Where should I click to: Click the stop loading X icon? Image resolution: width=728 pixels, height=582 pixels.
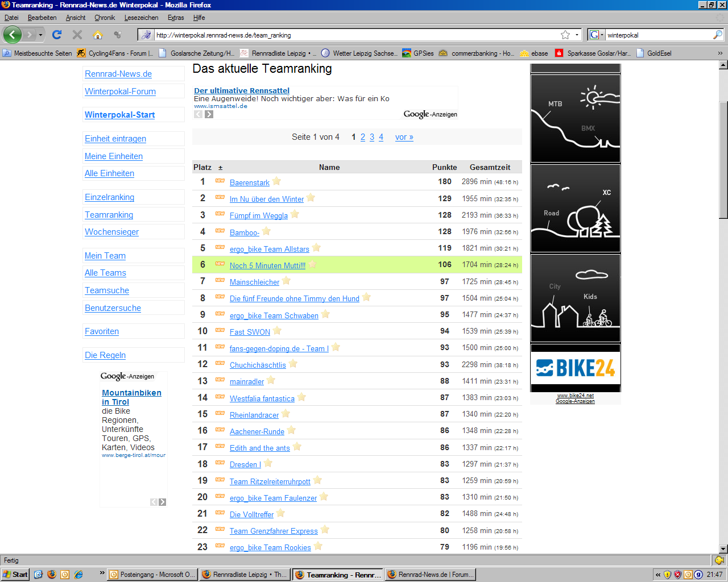[x=77, y=35]
